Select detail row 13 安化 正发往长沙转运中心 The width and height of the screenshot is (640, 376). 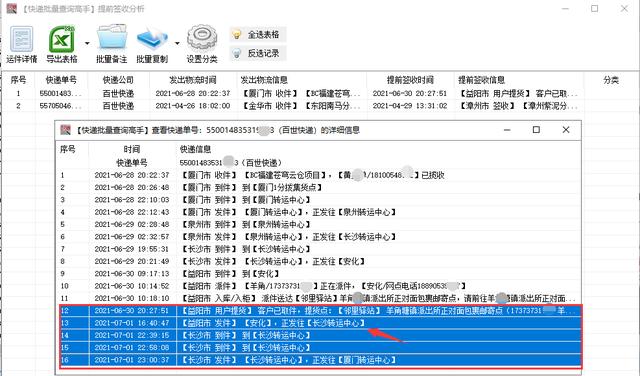click(x=320, y=323)
